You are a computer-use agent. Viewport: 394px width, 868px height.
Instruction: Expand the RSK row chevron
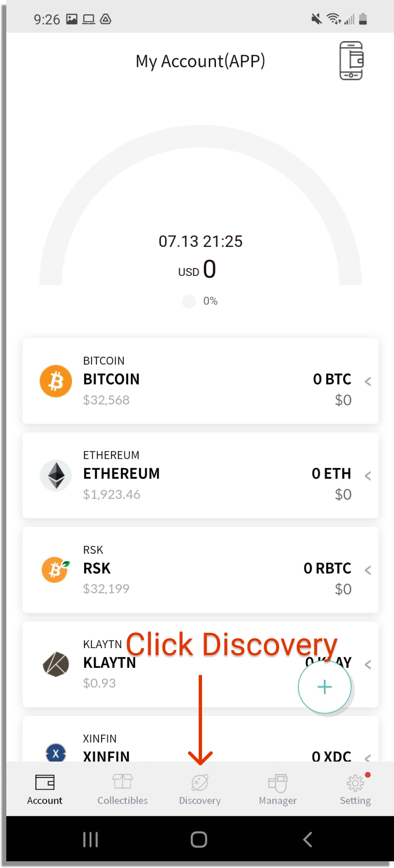pyautogui.click(x=368, y=570)
